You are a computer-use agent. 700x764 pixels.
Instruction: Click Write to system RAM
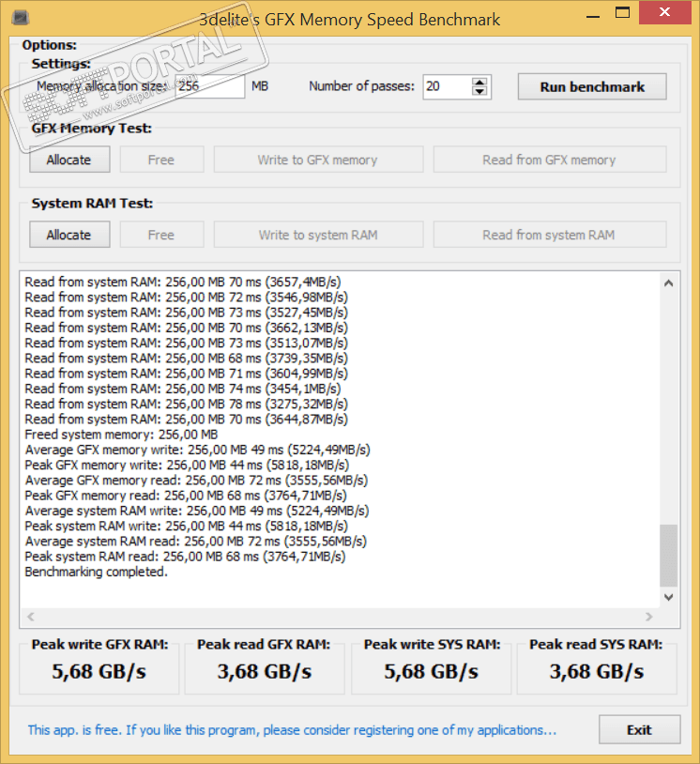(x=318, y=235)
